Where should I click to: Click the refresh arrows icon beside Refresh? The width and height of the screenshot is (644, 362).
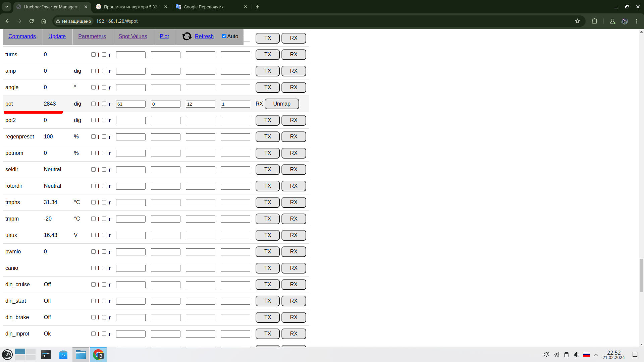tap(187, 36)
